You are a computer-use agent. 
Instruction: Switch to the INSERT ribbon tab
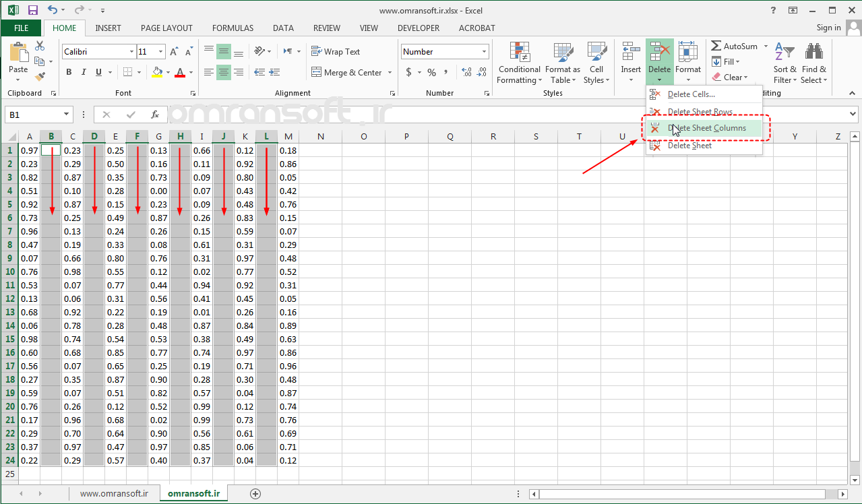tap(108, 28)
